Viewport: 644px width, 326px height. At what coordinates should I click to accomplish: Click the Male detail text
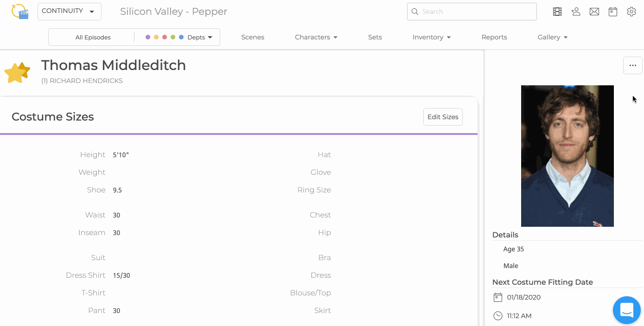click(511, 266)
